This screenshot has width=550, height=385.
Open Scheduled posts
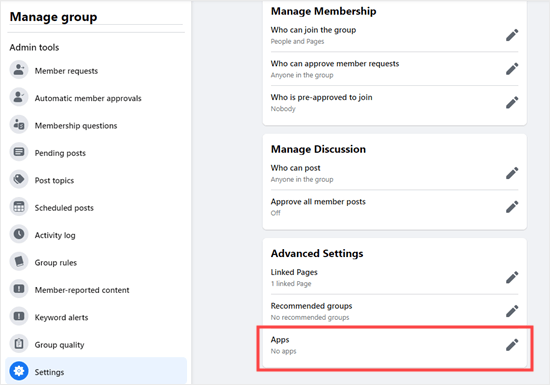point(96,207)
